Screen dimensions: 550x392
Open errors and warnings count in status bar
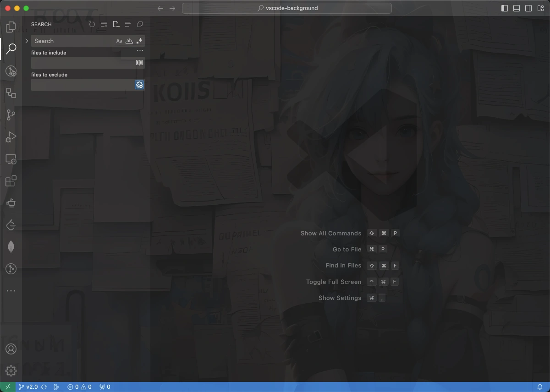(79, 387)
